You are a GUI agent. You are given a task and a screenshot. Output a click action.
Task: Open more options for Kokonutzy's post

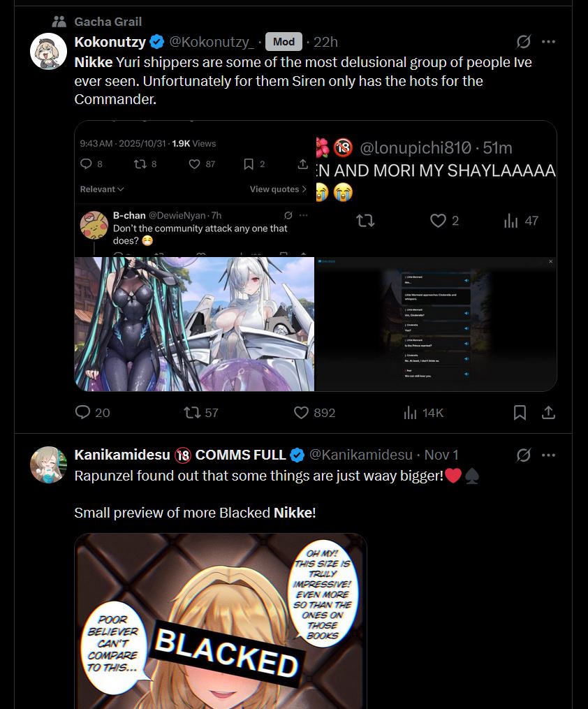(548, 42)
